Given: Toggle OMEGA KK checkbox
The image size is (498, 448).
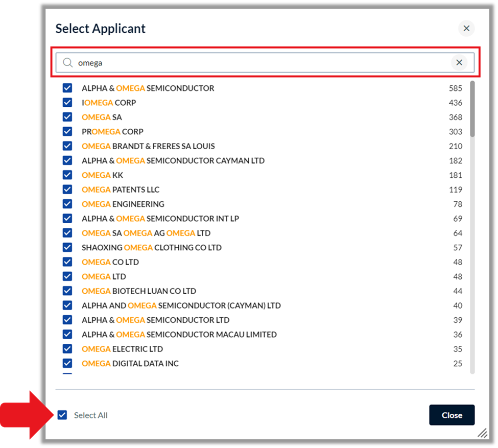Looking at the screenshot, I should [x=67, y=175].
